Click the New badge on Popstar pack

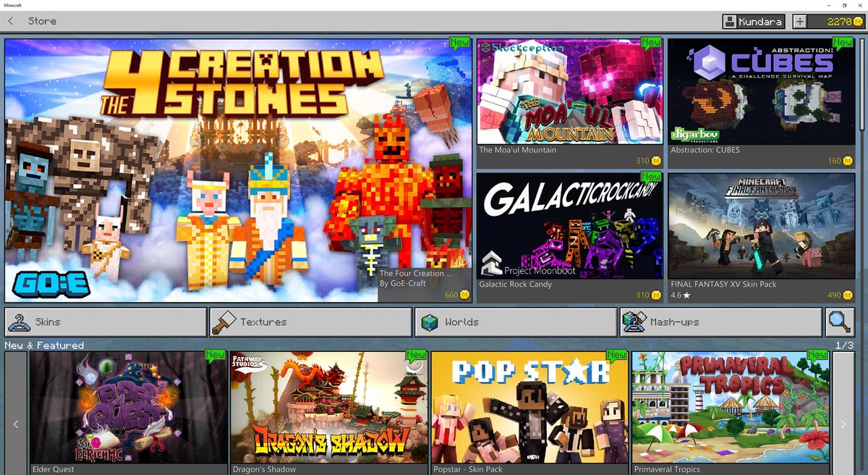coord(617,356)
